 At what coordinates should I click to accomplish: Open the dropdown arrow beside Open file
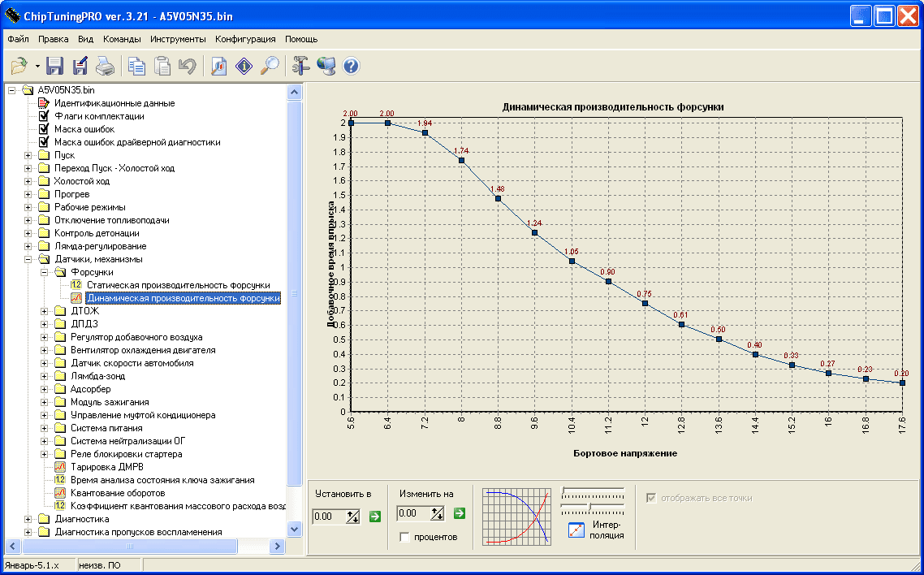pyautogui.click(x=37, y=66)
